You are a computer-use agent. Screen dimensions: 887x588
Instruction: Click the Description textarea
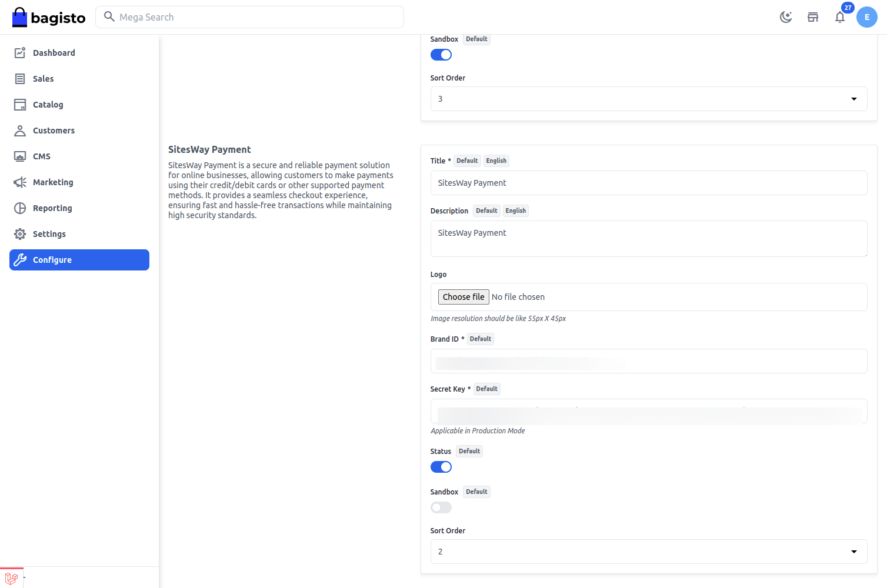649,239
